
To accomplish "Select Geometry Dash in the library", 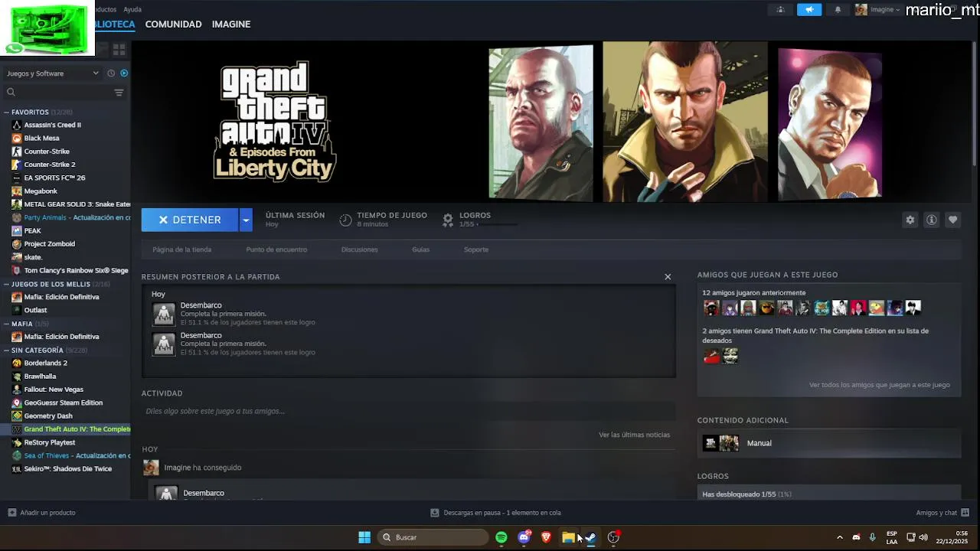I will (x=48, y=416).
